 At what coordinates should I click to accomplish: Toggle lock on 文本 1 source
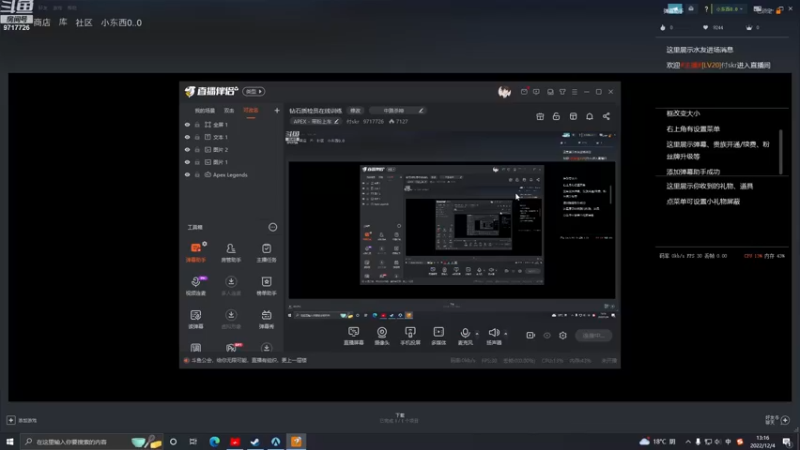(x=197, y=137)
